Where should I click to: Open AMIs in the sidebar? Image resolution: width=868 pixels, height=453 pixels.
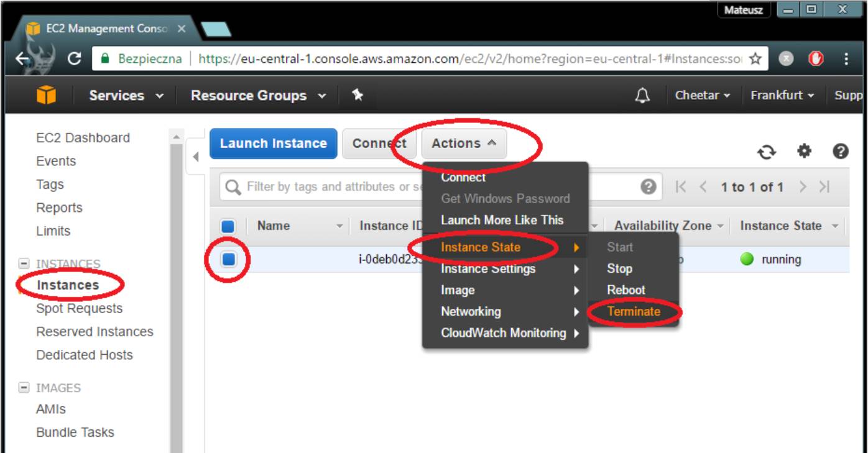(51, 410)
